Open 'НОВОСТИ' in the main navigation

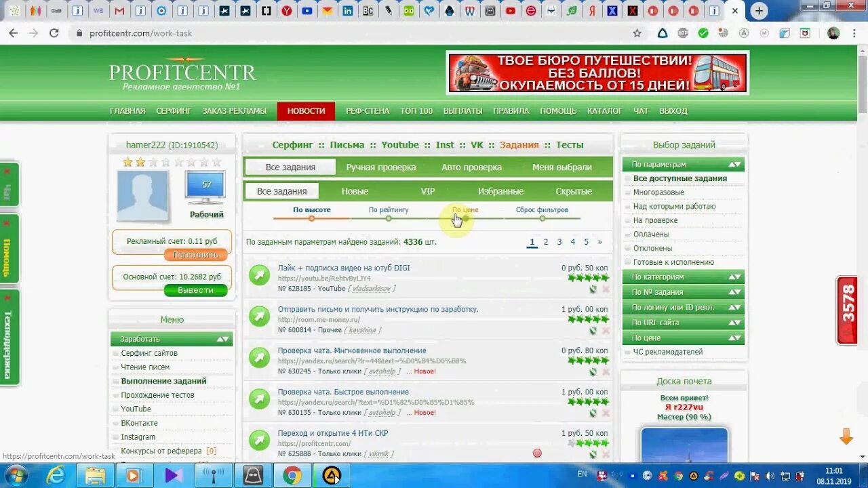(306, 111)
